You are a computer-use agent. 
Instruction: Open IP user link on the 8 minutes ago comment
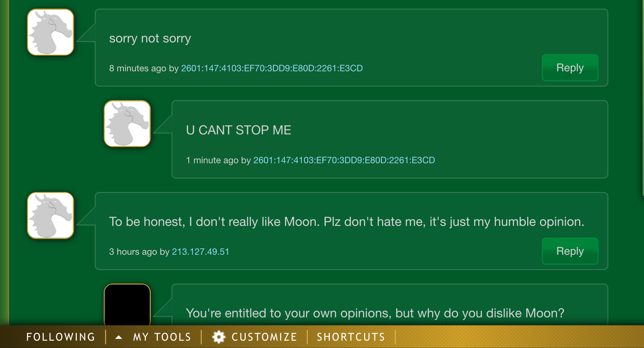tap(272, 68)
